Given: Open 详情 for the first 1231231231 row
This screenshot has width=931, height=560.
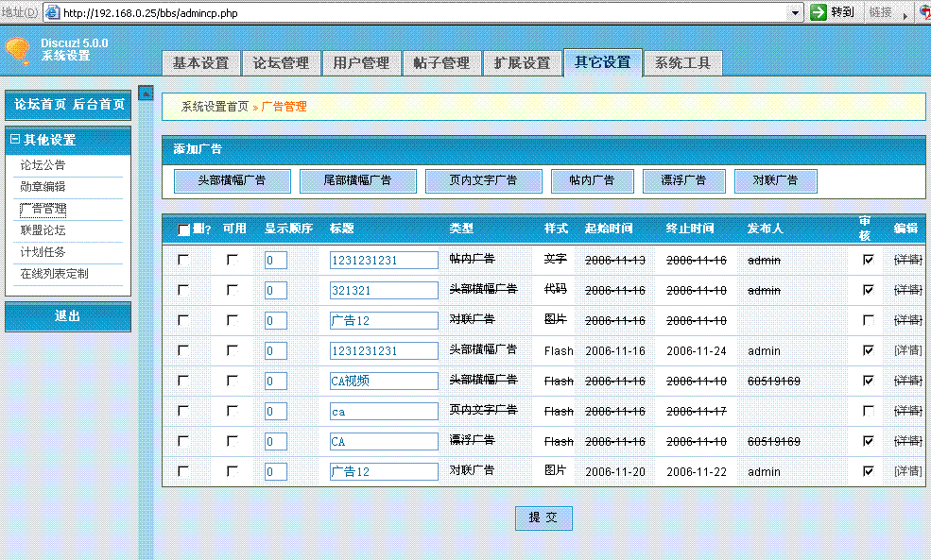Looking at the screenshot, I should click(x=907, y=260).
